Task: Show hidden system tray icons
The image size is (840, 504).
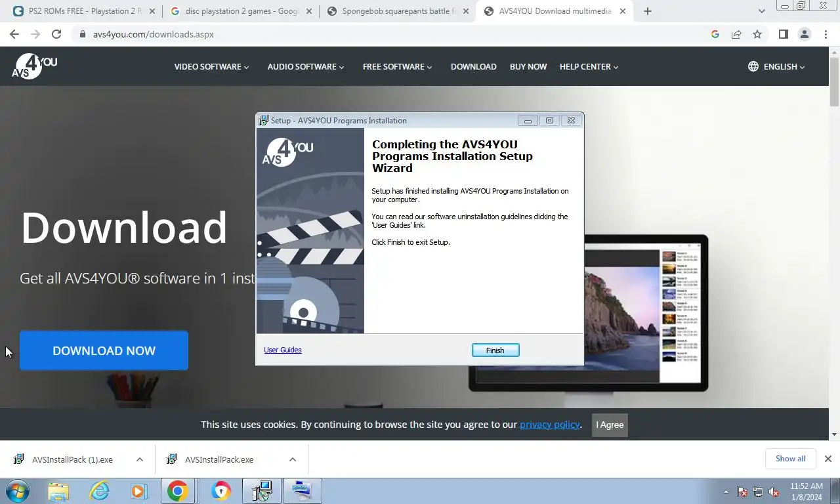Action: 726,492
